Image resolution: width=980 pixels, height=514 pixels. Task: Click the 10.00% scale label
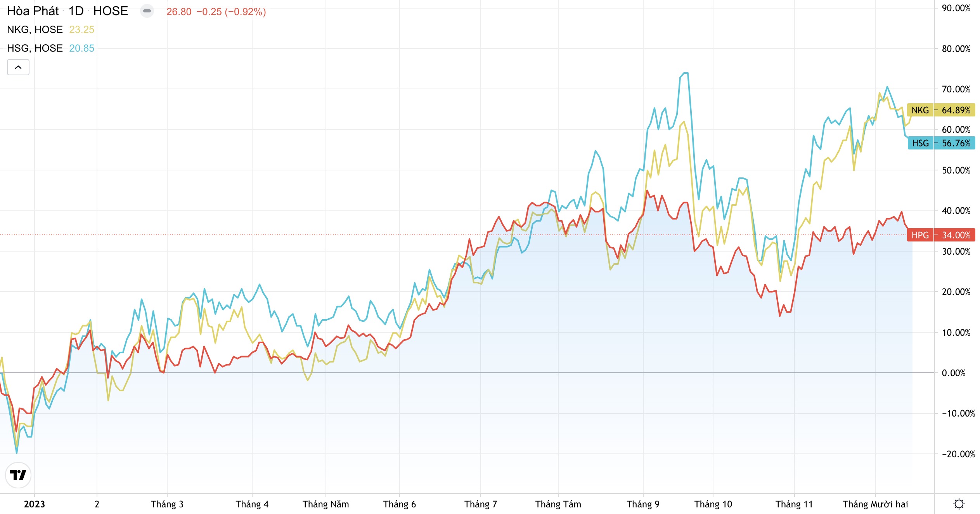pyautogui.click(x=956, y=333)
